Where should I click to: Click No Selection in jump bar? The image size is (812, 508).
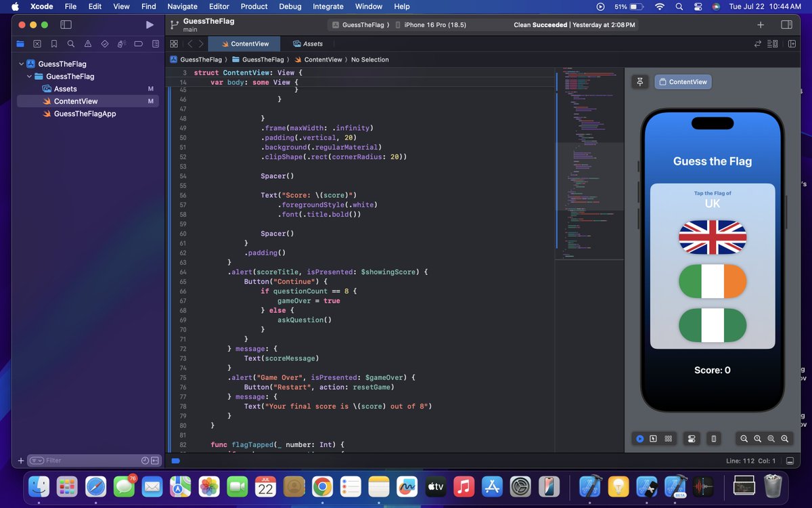(x=370, y=60)
